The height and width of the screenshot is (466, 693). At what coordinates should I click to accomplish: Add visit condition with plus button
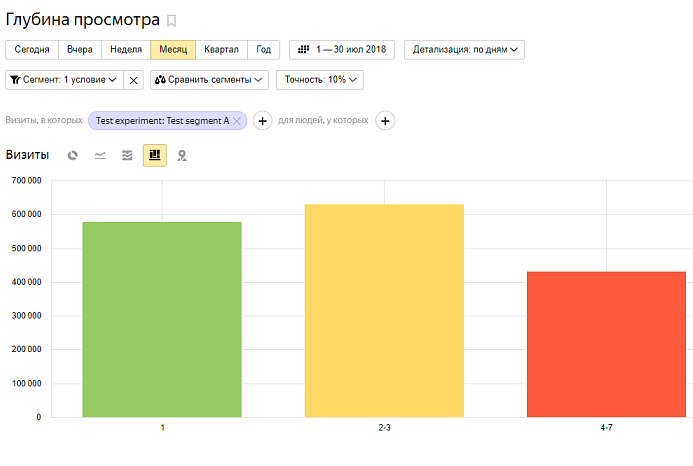pyautogui.click(x=262, y=120)
